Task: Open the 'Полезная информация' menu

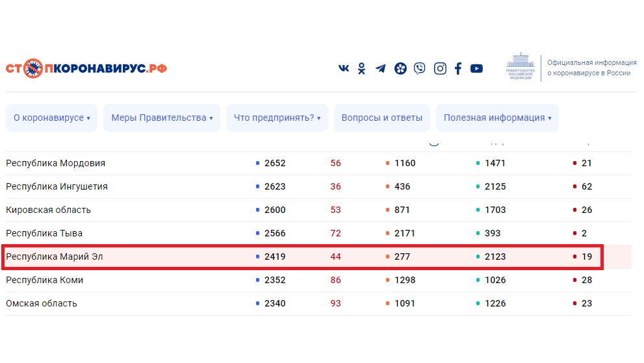Action: coord(497,118)
